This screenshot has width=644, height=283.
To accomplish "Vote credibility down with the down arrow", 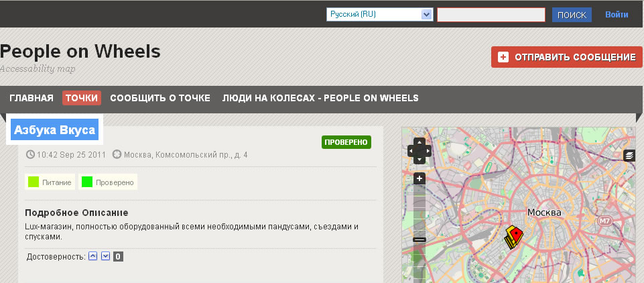I will click(106, 256).
